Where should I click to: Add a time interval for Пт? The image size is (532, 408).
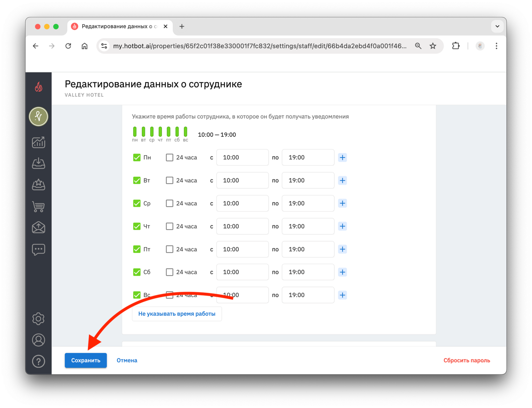(x=342, y=249)
